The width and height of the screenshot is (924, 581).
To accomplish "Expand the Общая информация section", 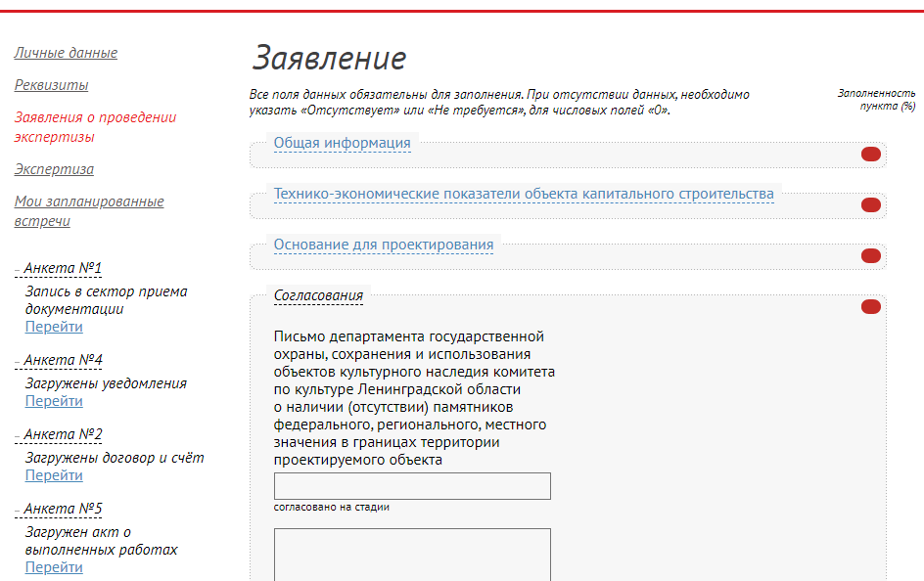I will click(343, 143).
